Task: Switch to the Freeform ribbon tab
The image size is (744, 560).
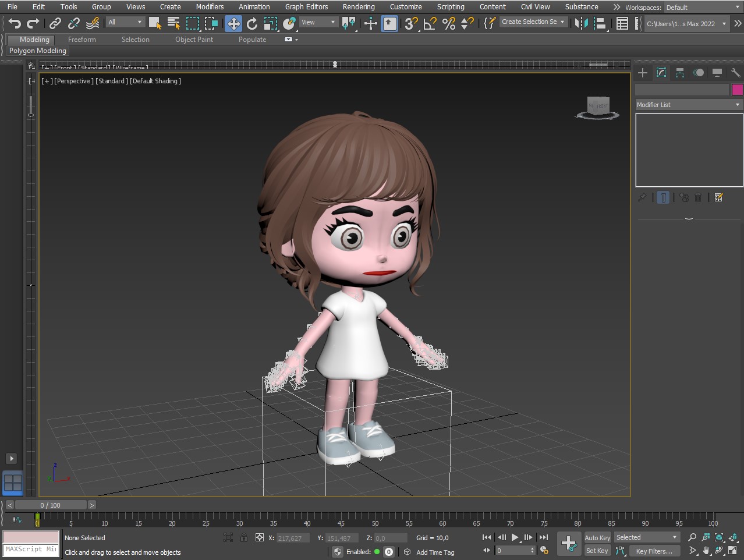Action: point(82,40)
